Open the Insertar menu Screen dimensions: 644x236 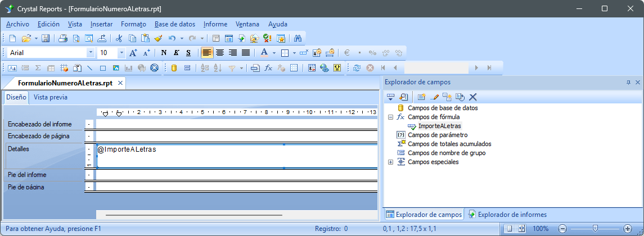101,24
